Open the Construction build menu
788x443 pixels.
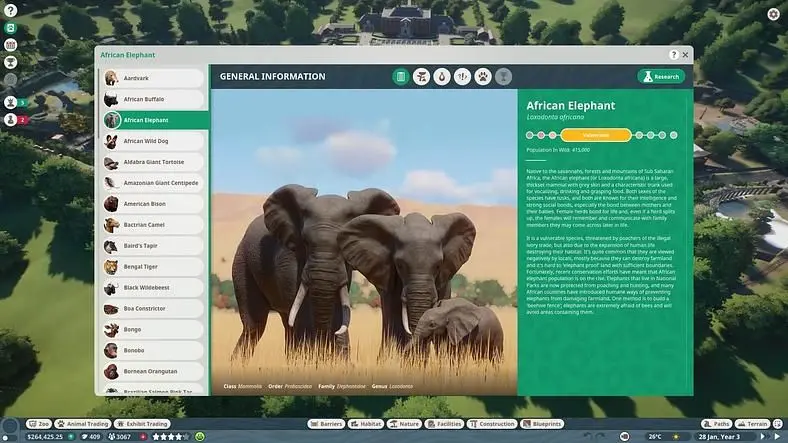492,424
